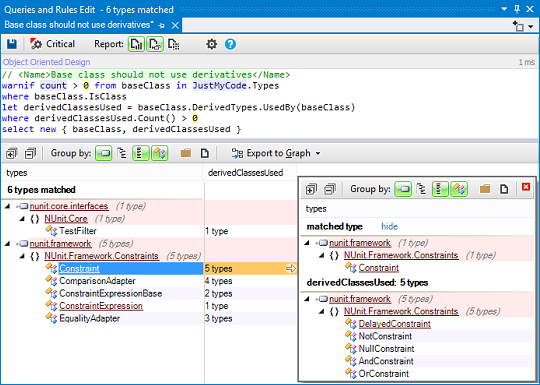Click hide link next to matched type
The width and height of the screenshot is (540, 385).
390,227
